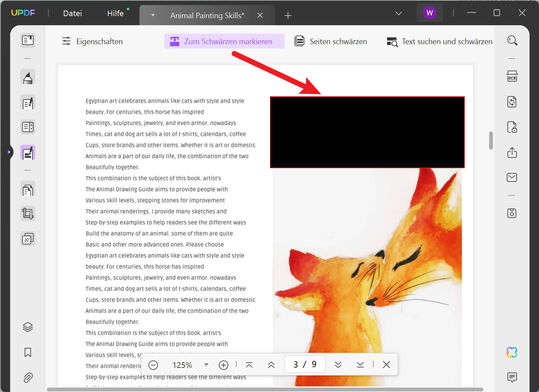Open the user account avatar W
Viewport: 539px width, 392px height.
430,13
